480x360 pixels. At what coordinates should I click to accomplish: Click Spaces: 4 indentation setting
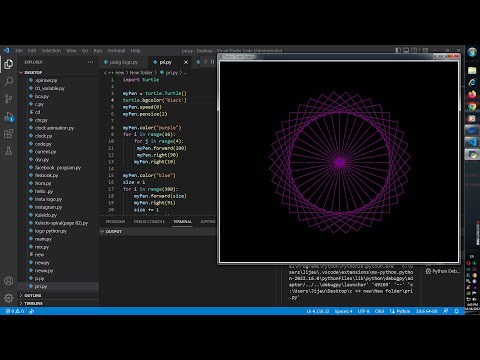tap(343, 311)
